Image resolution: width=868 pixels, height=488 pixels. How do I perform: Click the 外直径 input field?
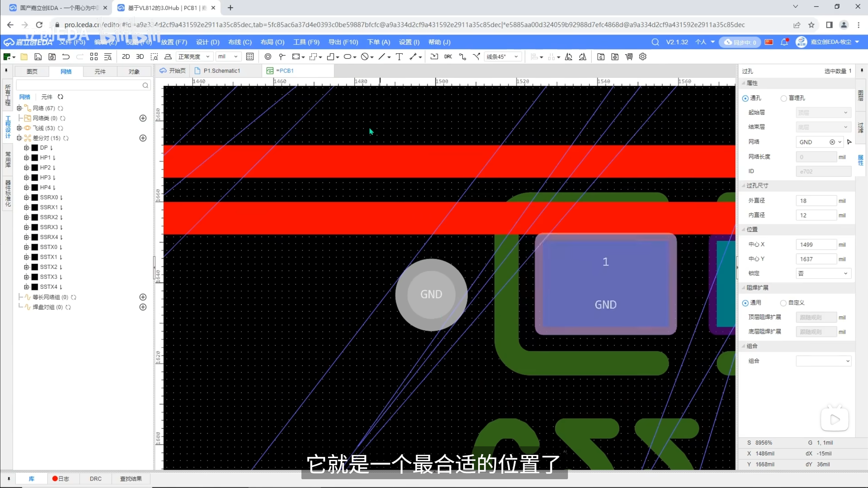click(x=816, y=201)
